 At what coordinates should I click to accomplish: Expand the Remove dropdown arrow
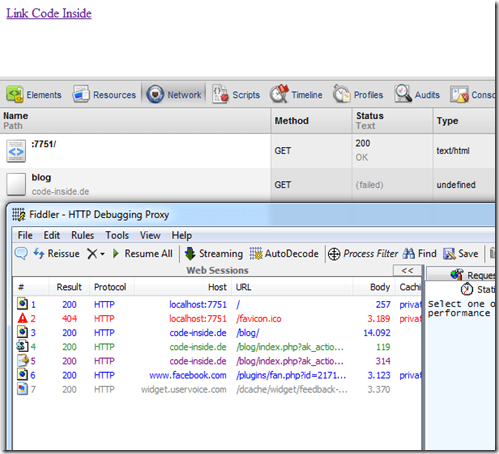102,254
